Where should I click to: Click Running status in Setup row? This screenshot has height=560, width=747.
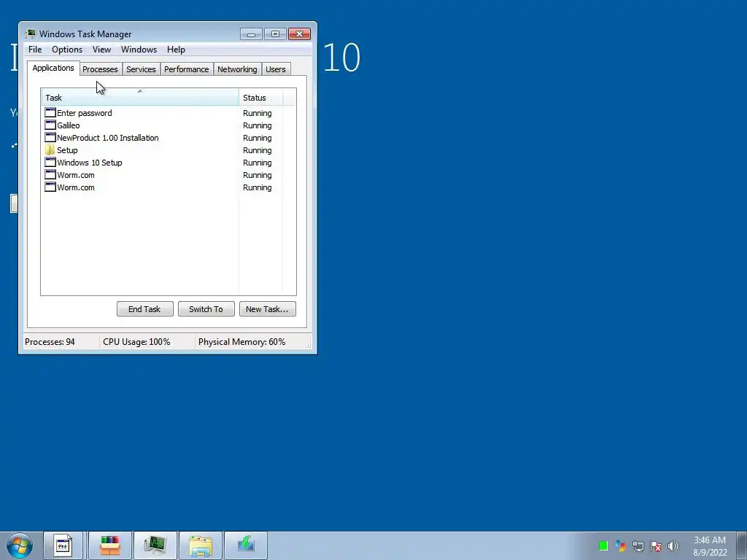pyautogui.click(x=258, y=150)
